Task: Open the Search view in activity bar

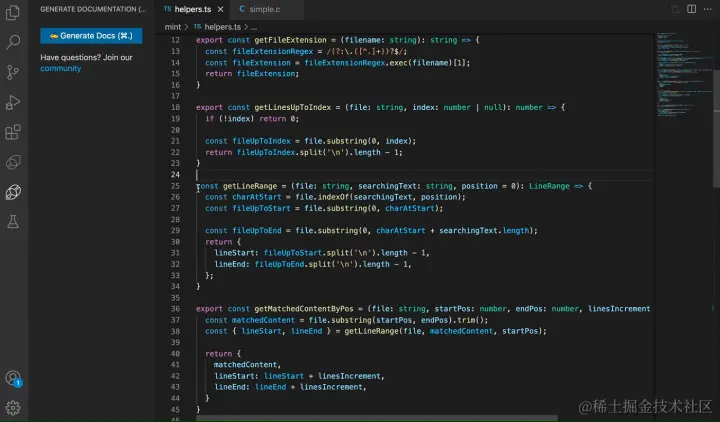Action: click(x=13, y=42)
